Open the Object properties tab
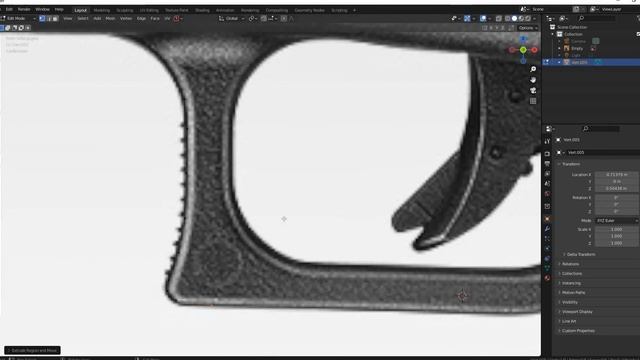The height and width of the screenshot is (360, 640). 547,219
